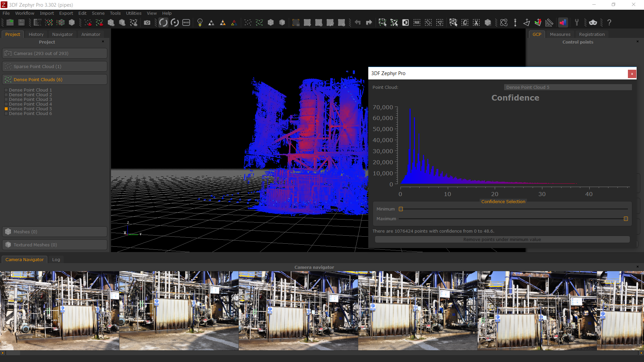The width and height of the screenshot is (644, 362).
Task: Click the axis alignment icon
Action: tap(538, 22)
